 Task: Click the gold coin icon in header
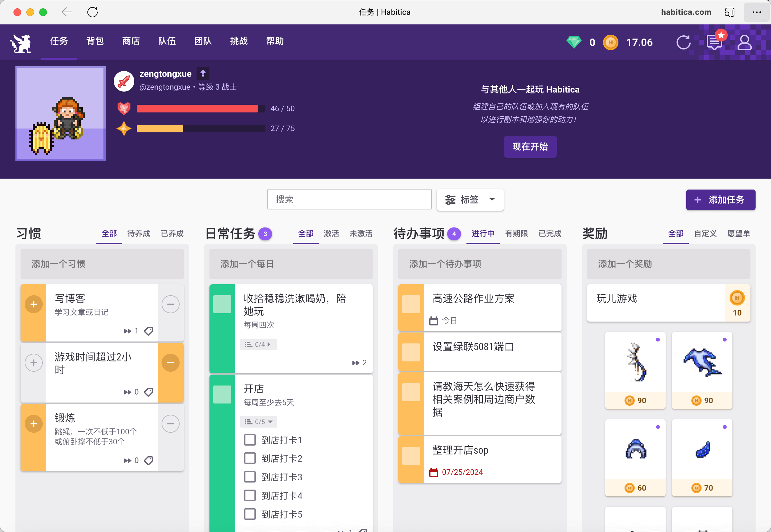[x=610, y=42]
